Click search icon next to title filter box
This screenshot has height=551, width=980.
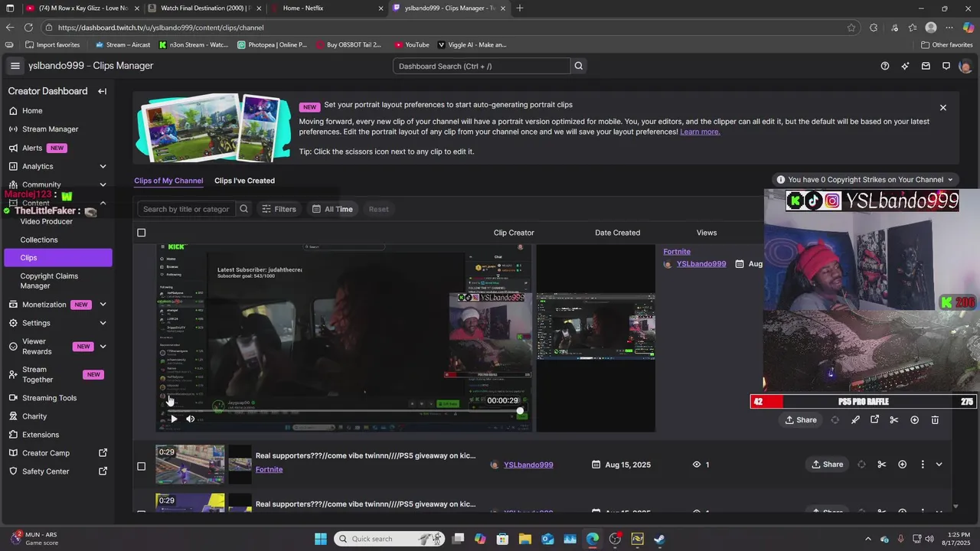click(x=243, y=209)
